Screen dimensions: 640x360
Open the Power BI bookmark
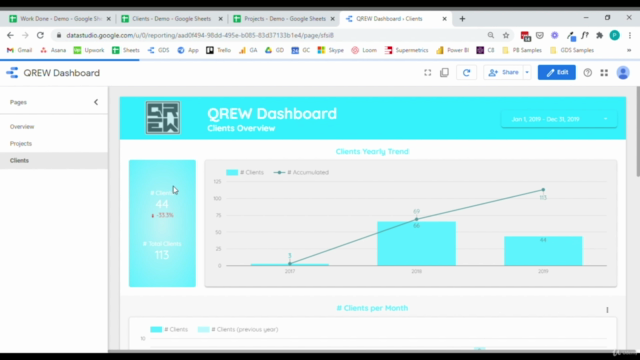pyautogui.click(x=453, y=50)
